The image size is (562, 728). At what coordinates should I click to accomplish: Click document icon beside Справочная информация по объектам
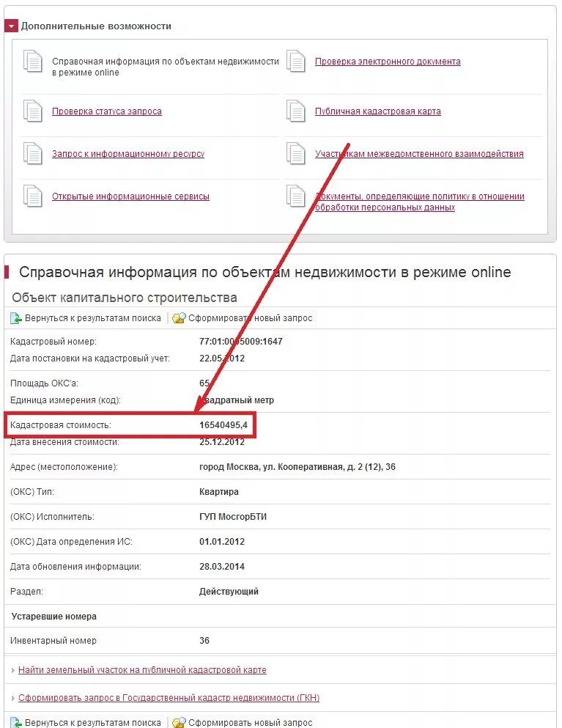pos(33,62)
